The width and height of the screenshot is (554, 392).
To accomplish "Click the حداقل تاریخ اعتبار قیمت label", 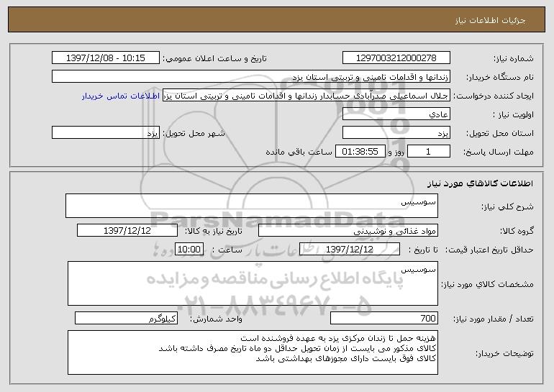I will pos(489,250).
